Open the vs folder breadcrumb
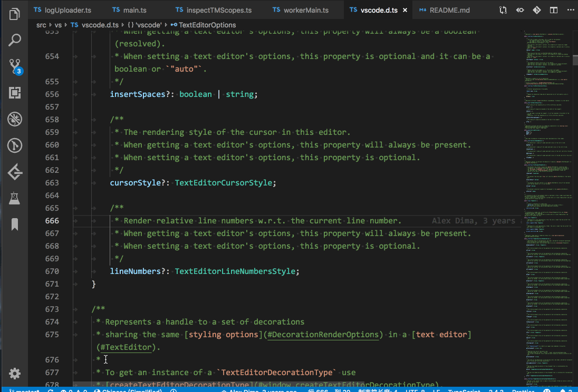The width and height of the screenshot is (578, 392). [58, 25]
